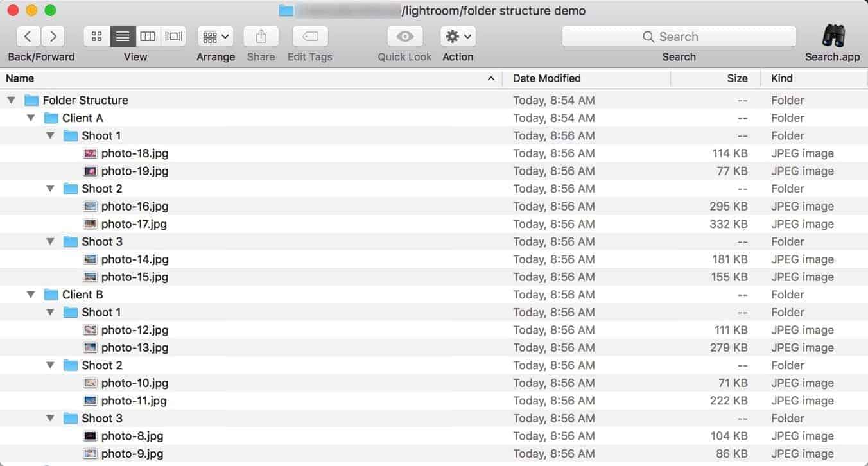This screenshot has height=466, width=868.
Task: Click the title bar folder proxy icon
Action: pyautogui.click(x=286, y=11)
